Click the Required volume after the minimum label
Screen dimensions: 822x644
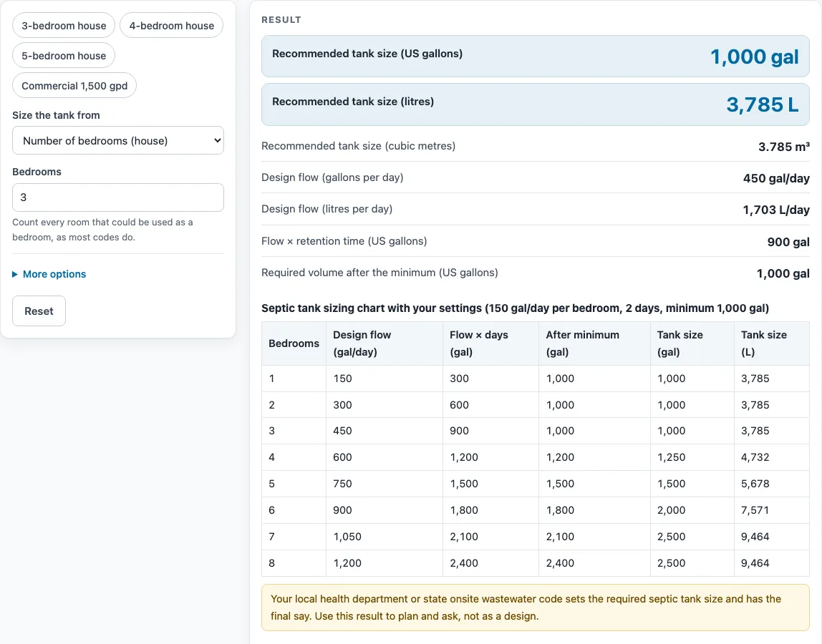point(379,273)
